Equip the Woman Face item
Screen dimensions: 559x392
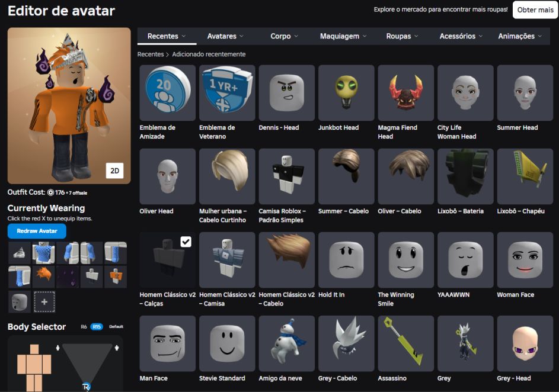coord(525,260)
